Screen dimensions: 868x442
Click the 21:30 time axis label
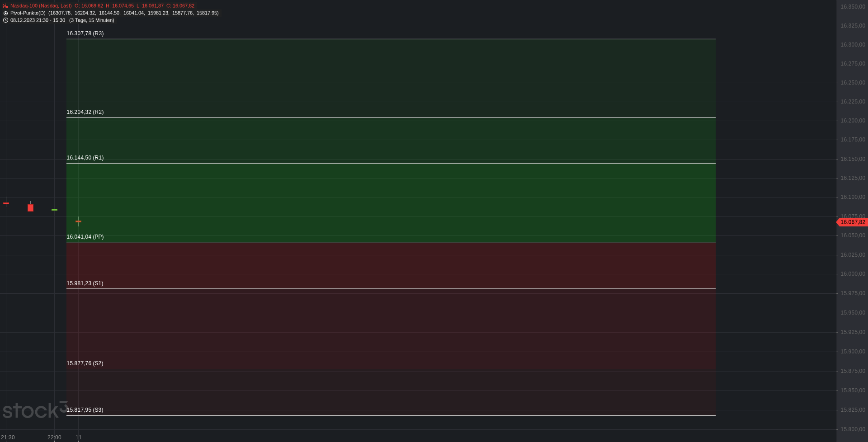tap(8, 437)
